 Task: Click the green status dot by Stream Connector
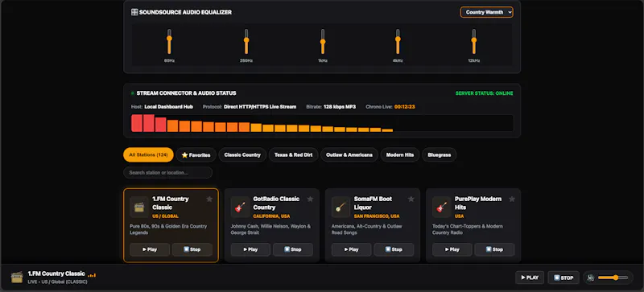click(x=133, y=93)
